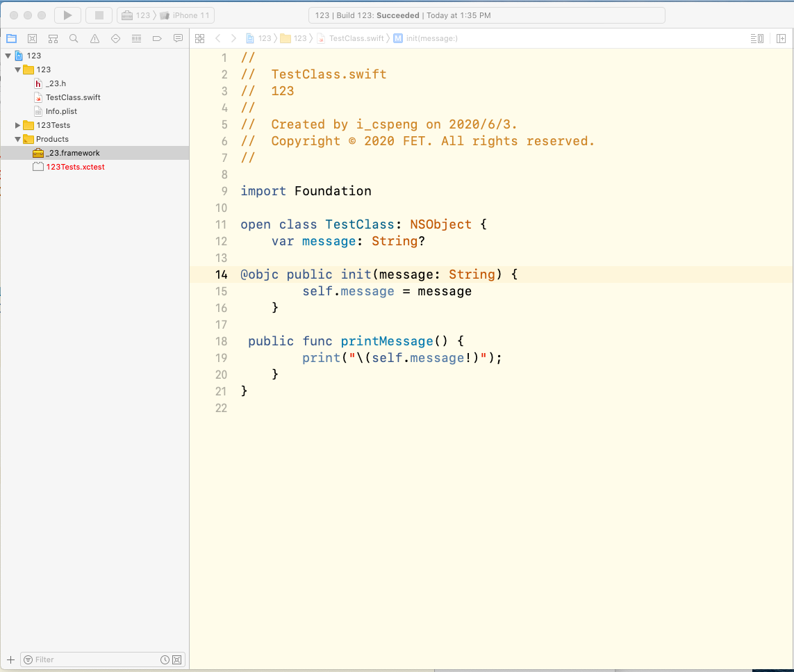The height and width of the screenshot is (672, 794).
Task: Open the Breakpoint navigator flag icon
Action: coord(157,38)
